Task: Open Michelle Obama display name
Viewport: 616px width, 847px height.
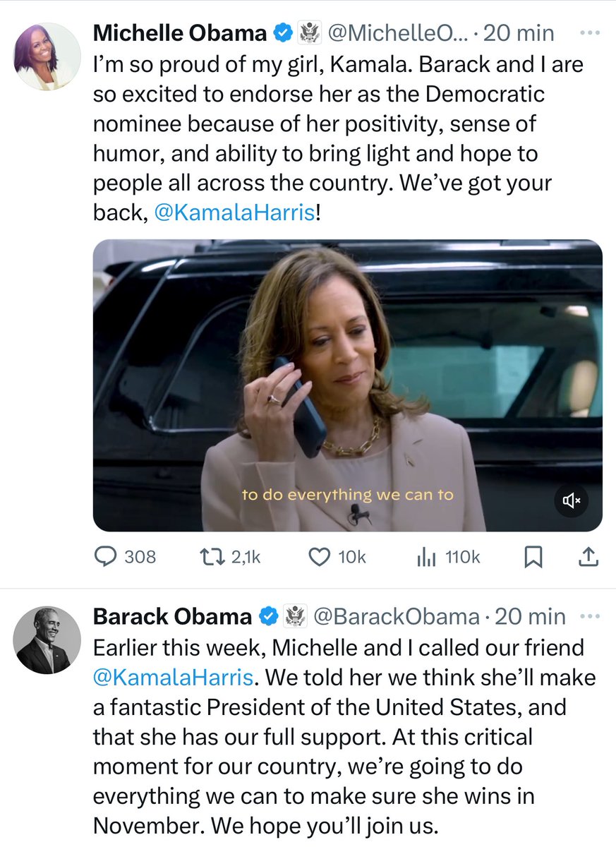Action: tap(181, 32)
